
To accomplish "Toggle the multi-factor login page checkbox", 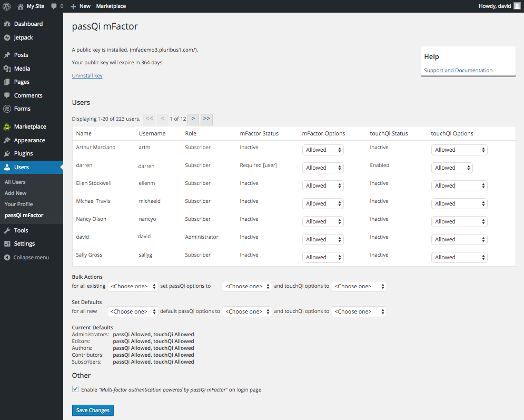I will click(75, 389).
